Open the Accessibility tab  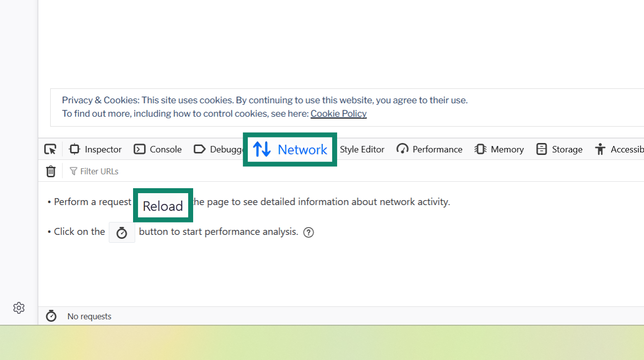point(621,149)
